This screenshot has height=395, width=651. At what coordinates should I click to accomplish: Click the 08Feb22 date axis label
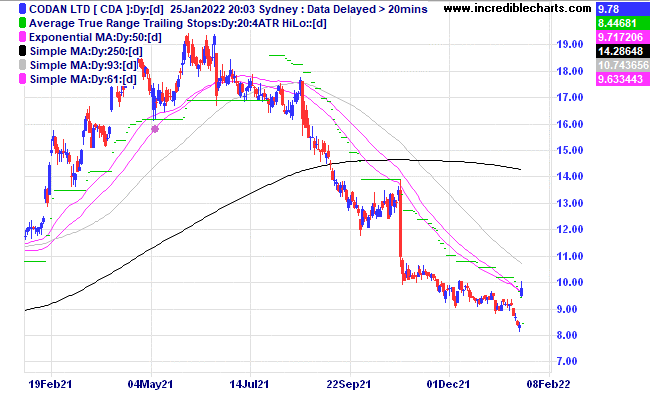coord(548,384)
